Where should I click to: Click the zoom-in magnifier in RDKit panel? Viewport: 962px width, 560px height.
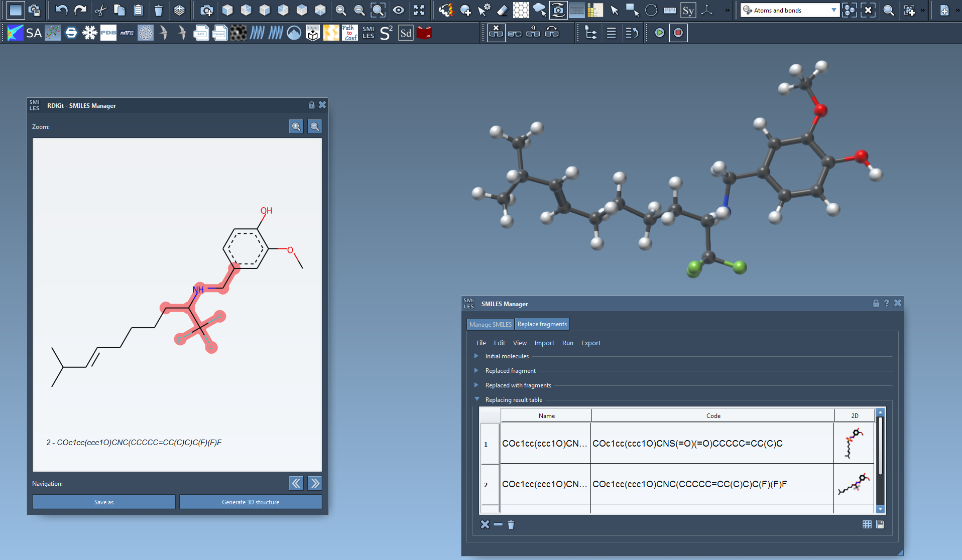[296, 126]
